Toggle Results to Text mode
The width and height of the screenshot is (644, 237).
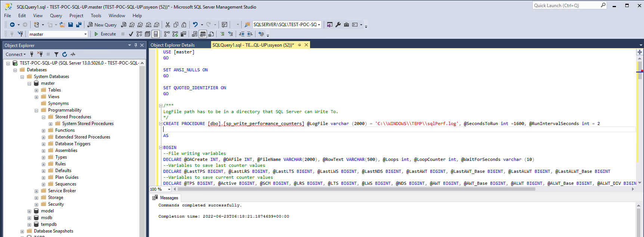click(195, 34)
